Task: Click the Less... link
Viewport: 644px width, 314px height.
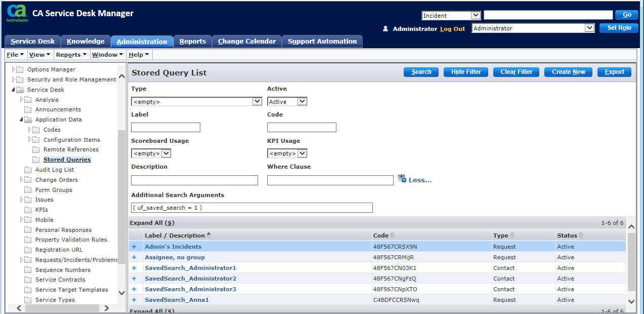Action: point(420,180)
